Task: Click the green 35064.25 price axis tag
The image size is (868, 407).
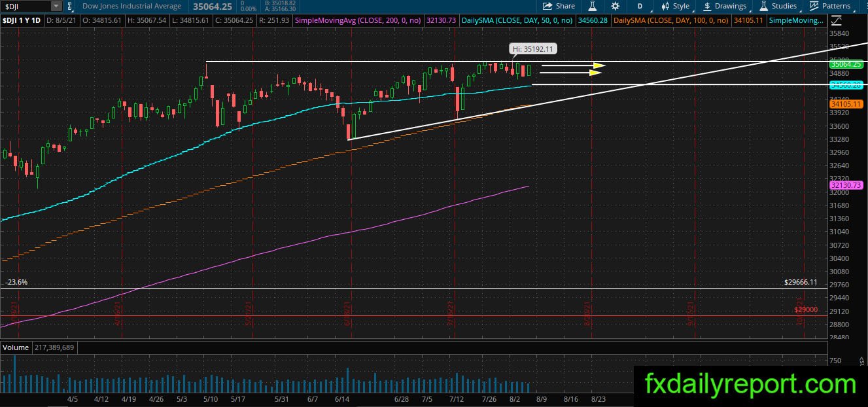Action: point(846,64)
